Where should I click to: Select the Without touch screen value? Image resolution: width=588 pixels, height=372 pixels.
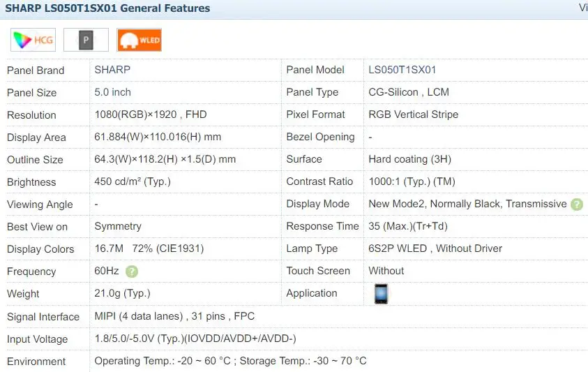(386, 271)
